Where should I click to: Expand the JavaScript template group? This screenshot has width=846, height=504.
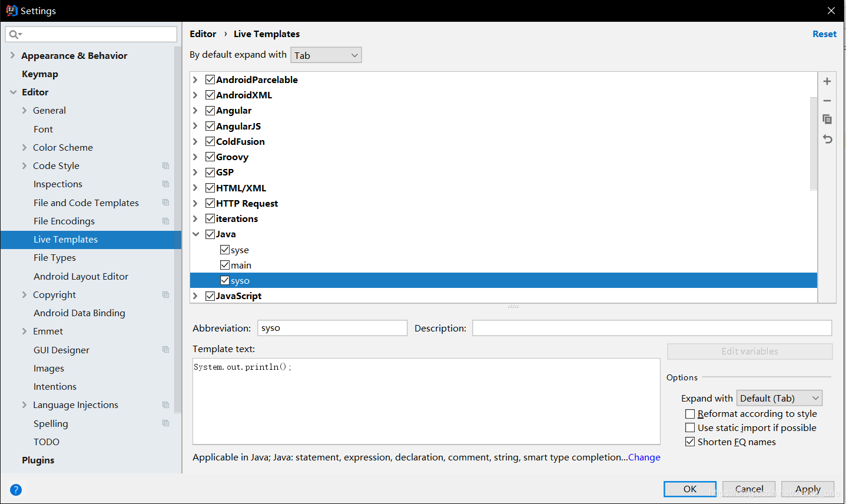point(195,296)
